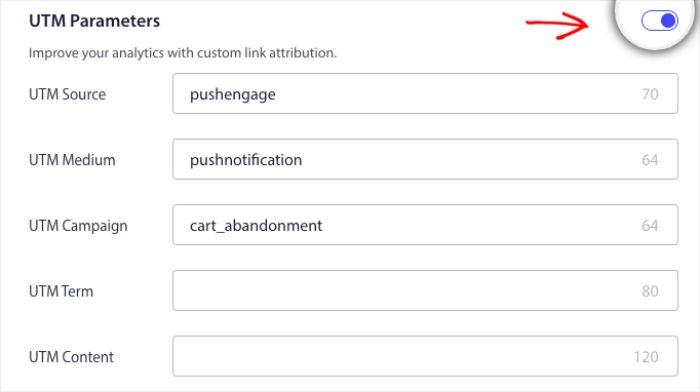Focus the UTM Source input field
This screenshot has height=392, width=700.
point(425,94)
